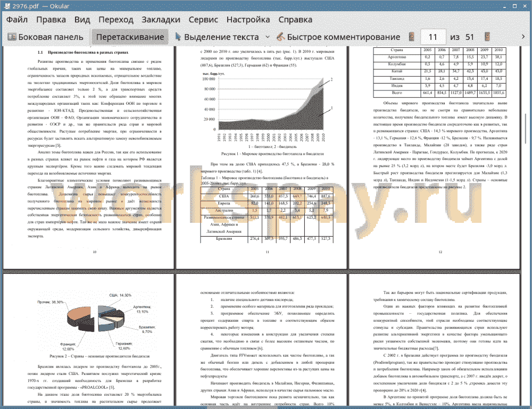The image size is (532, 409).
Task: Go to next page arrow icon
Action: (487, 37)
